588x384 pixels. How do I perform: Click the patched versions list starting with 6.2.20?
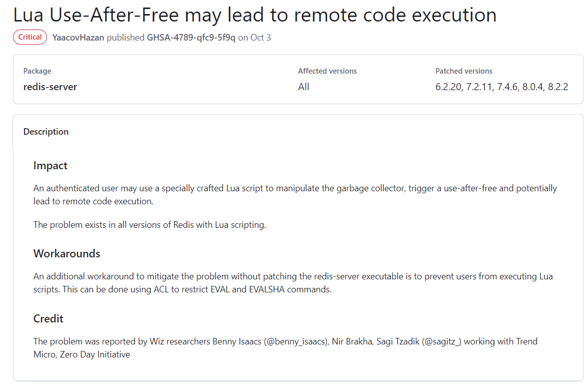point(501,87)
